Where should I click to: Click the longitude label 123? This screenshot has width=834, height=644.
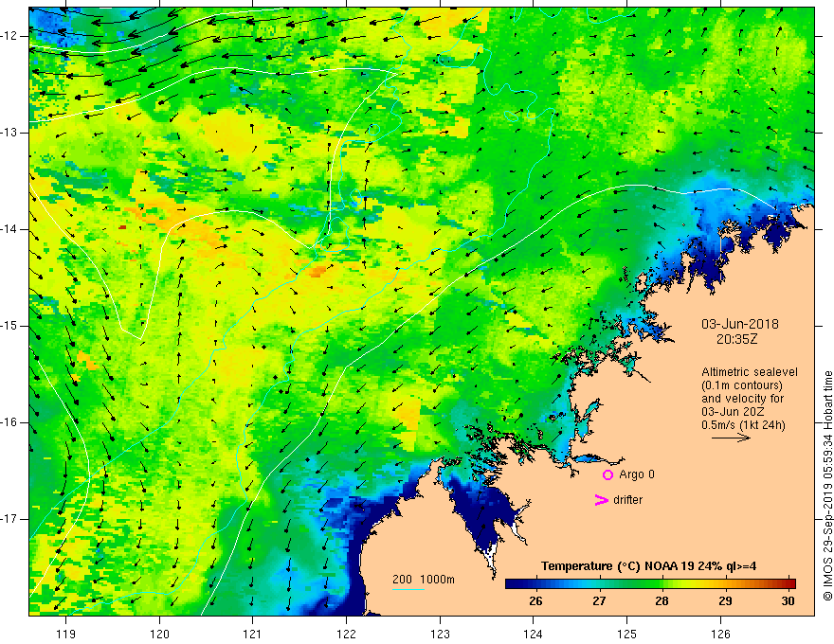(x=440, y=634)
